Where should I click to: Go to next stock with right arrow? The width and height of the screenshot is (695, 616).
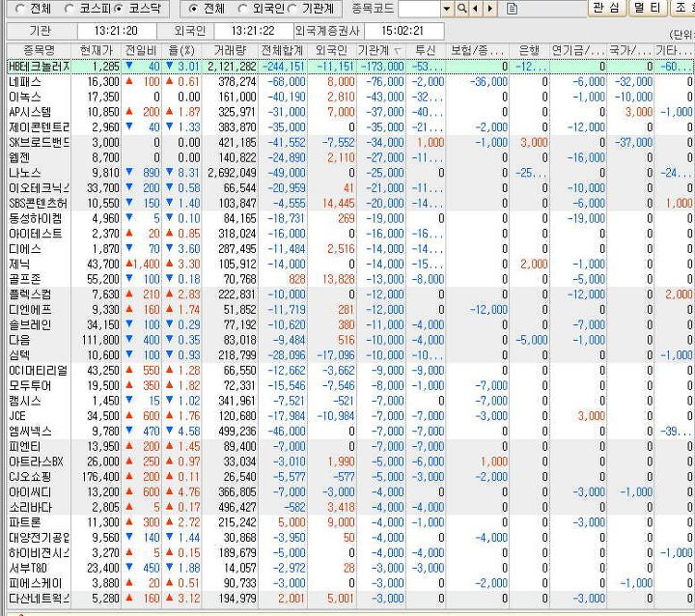click(489, 9)
